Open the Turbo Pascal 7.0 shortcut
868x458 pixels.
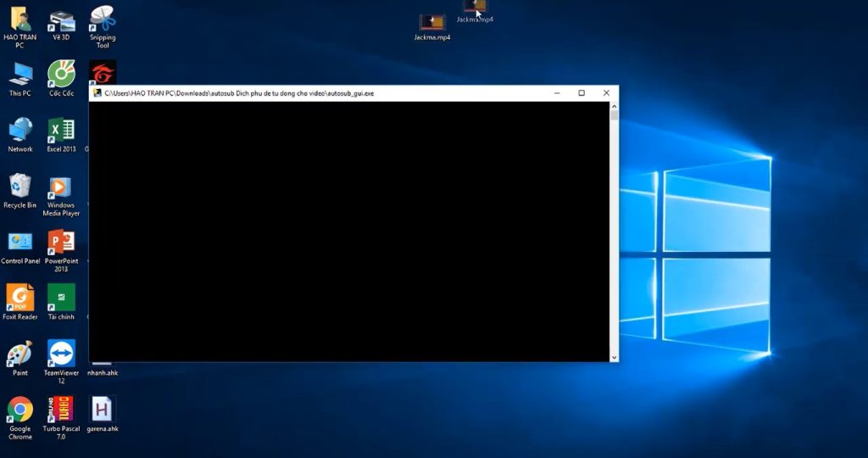click(61, 410)
